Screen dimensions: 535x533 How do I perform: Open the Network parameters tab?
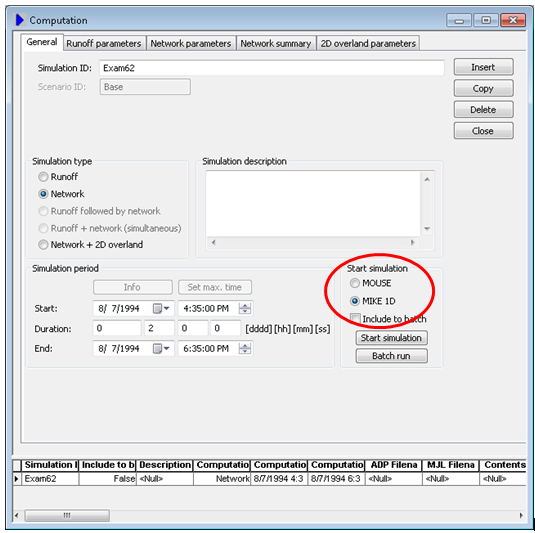pos(191,43)
